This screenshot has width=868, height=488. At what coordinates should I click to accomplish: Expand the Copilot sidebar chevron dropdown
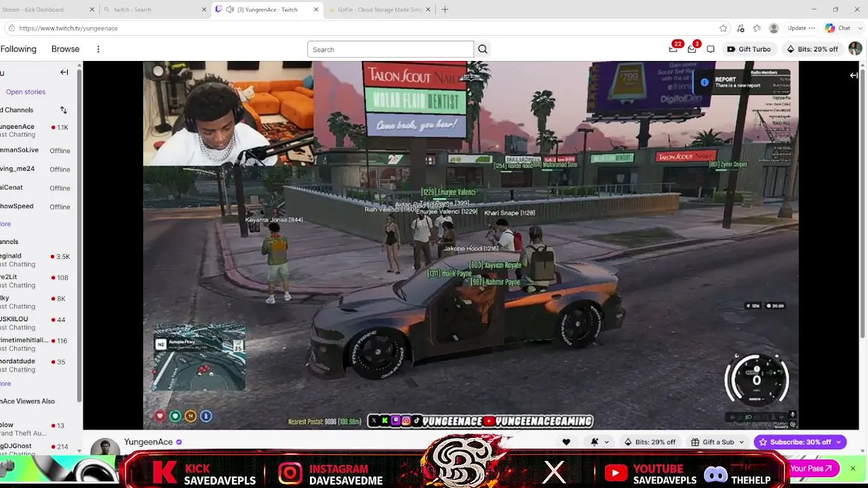point(859,28)
